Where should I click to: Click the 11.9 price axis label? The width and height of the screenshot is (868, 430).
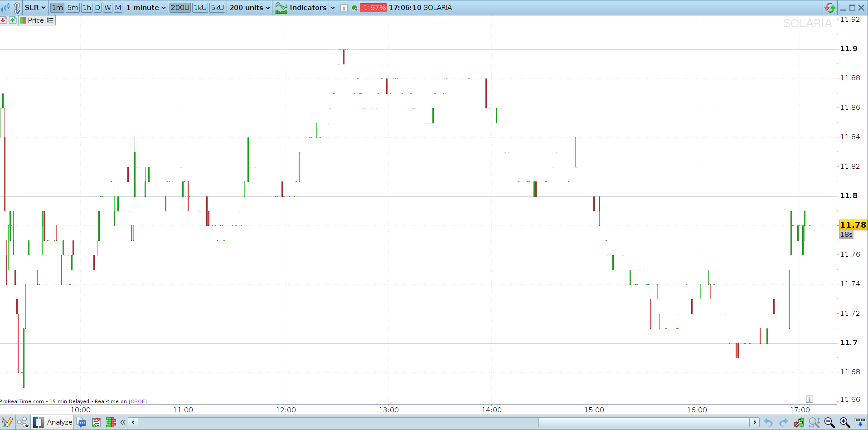[x=849, y=49]
